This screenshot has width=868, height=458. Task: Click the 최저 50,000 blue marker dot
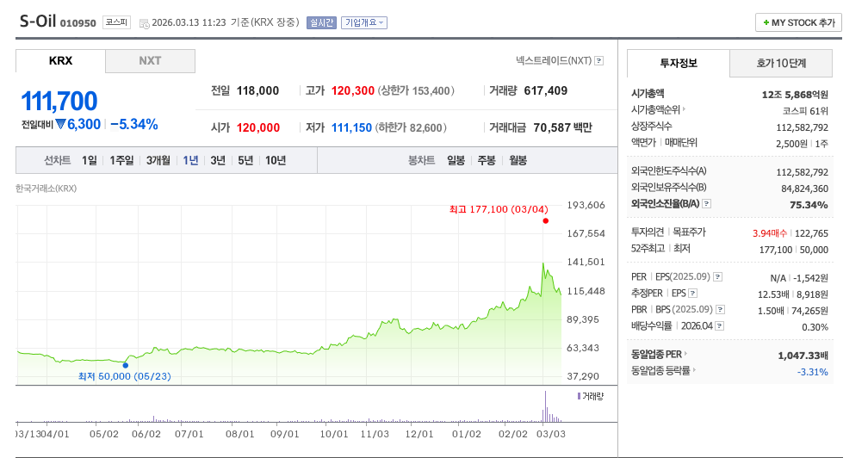[126, 365]
